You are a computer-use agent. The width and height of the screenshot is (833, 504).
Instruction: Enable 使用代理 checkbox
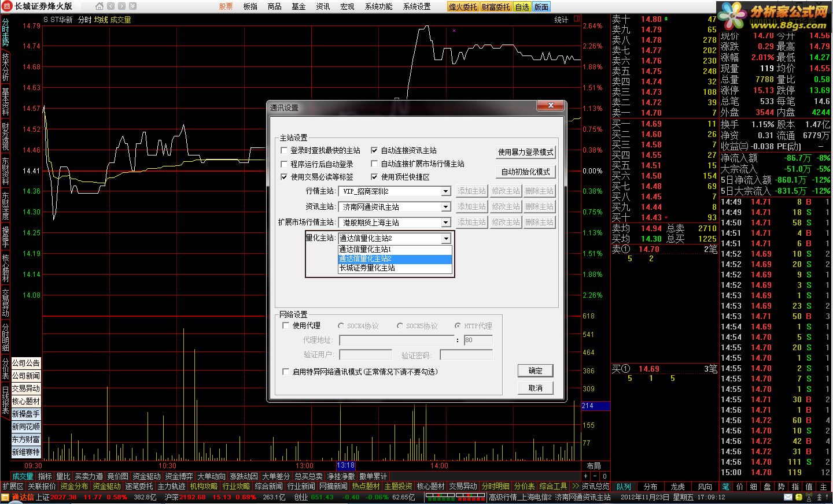point(286,325)
